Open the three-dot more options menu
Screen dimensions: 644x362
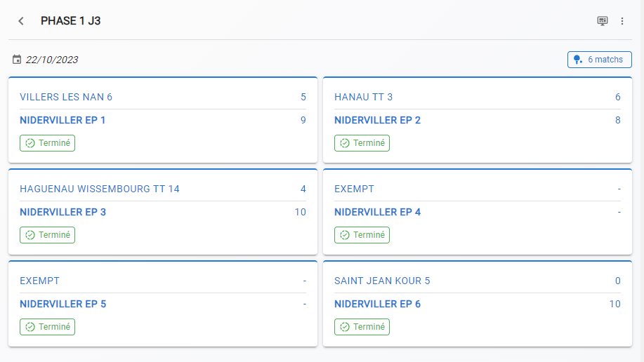pyautogui.click(x=622, y=21)
